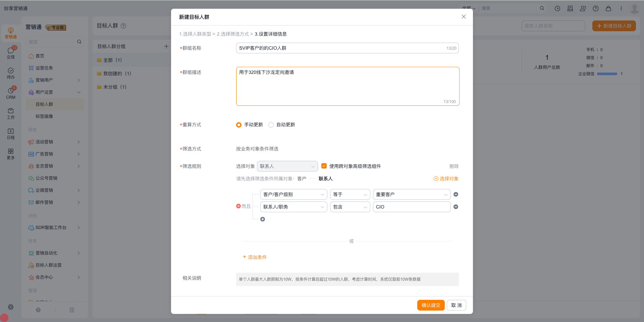Click the settings gear icon at bottom left
Viewport: 644px width, 322px height.
(x=11, y=307)
